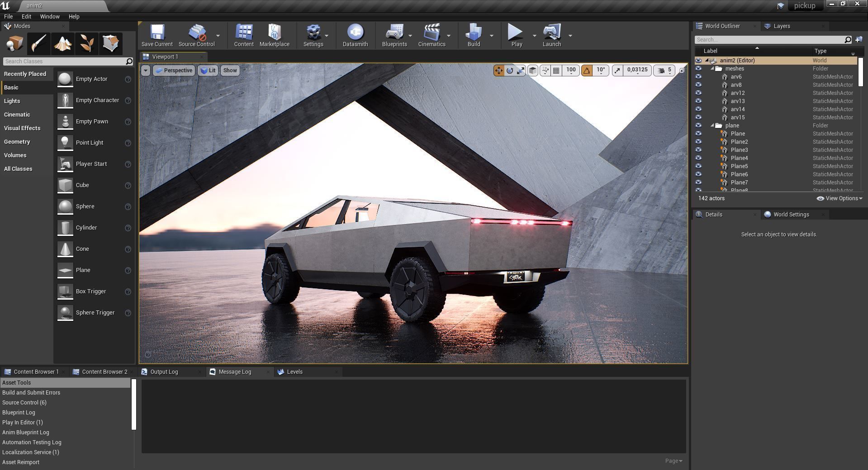Image resolution: width=868 pixels, height=470 pixels.
Task: Select the Lights category
Action: pyautogui.click(x=12, y=101)
